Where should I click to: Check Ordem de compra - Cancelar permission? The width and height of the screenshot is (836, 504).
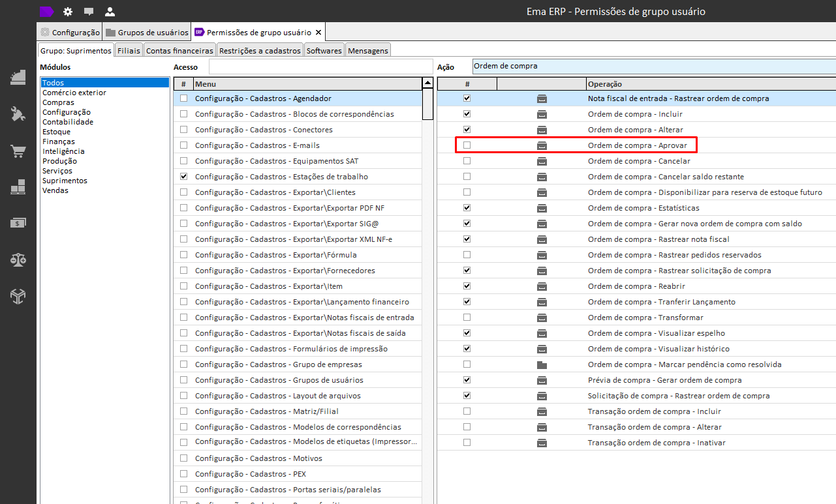click(467, 160)
